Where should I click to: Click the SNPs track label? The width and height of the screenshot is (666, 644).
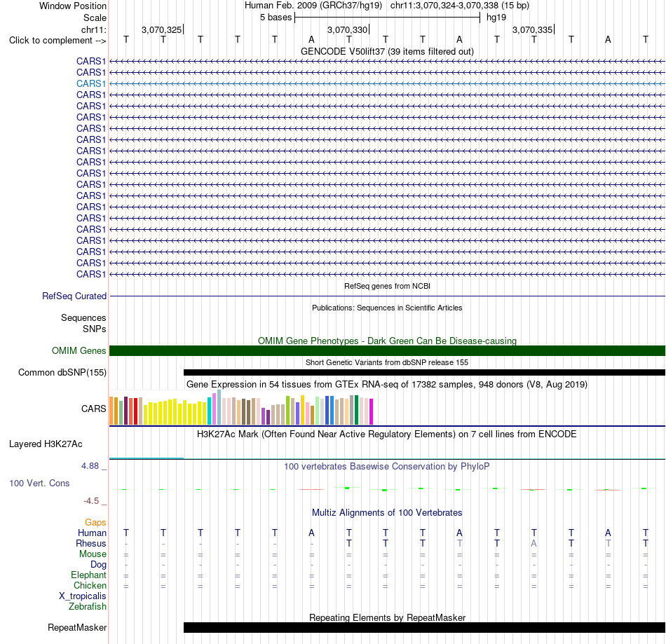(95, 329)
